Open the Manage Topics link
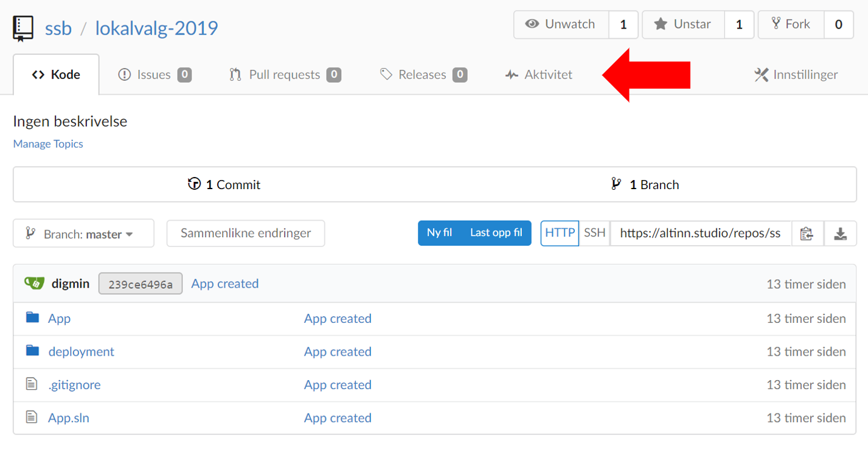 [48, 144]
